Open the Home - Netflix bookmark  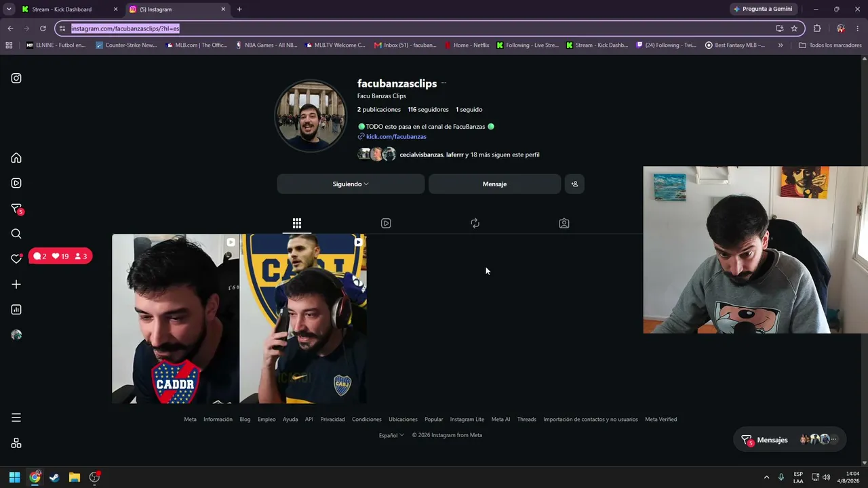467,45
